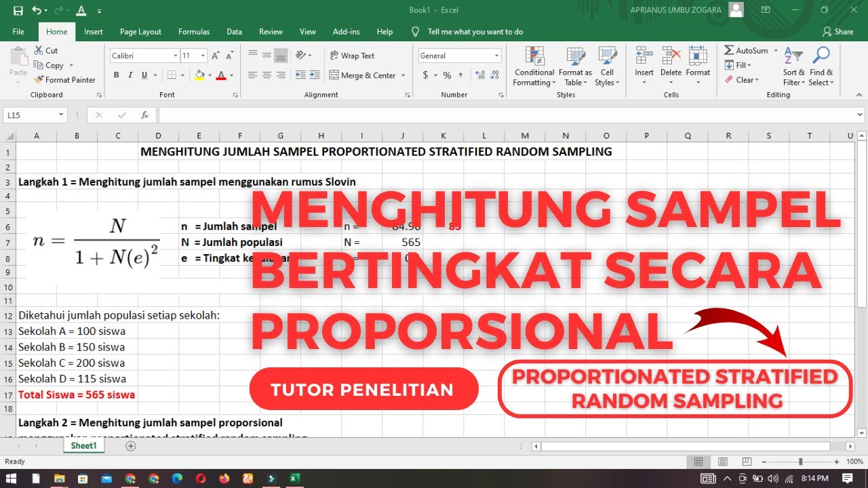This screenshot has height=488, width=868.
Task: Toggle Underline formatting
Action: click(143, 75)
